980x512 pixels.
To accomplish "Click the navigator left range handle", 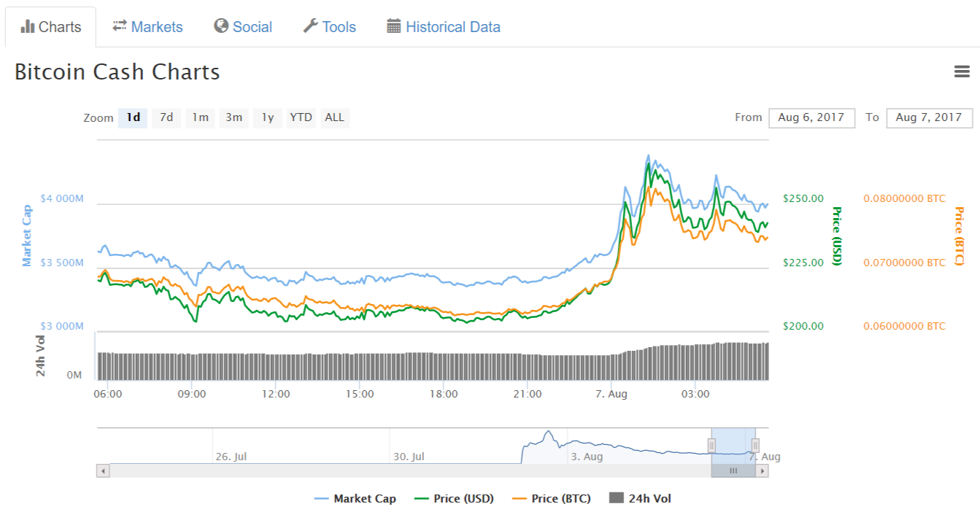I will click(x=711, y=445).
